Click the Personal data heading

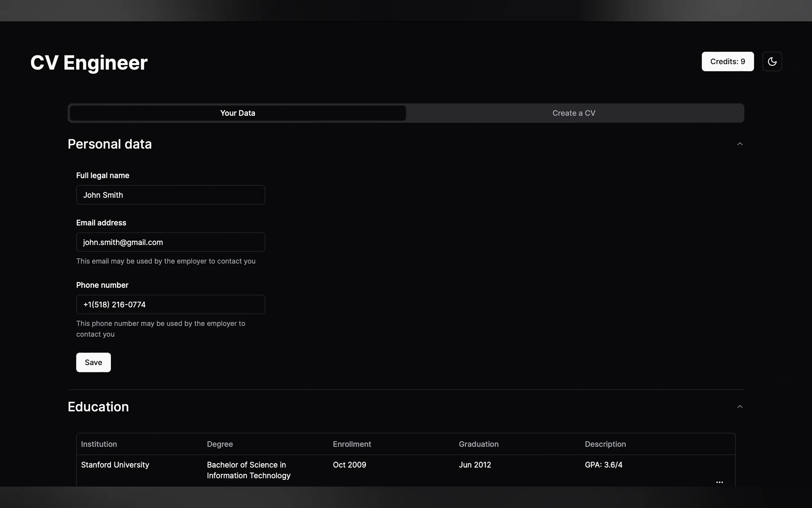pyautogui.click(x=110, y=144)
